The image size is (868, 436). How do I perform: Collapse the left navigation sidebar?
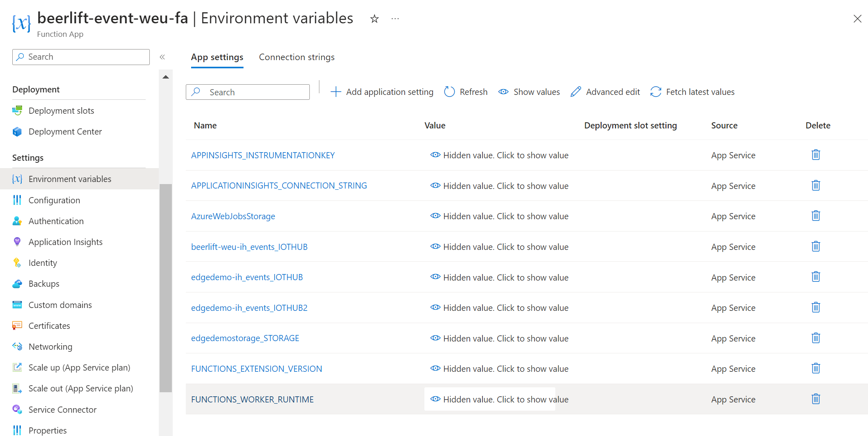(x=162, y=57)
